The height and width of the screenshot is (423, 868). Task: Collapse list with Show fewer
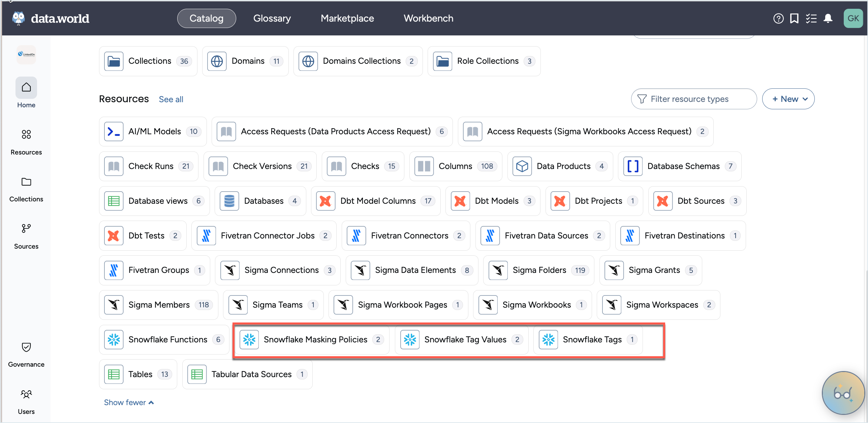129,402
